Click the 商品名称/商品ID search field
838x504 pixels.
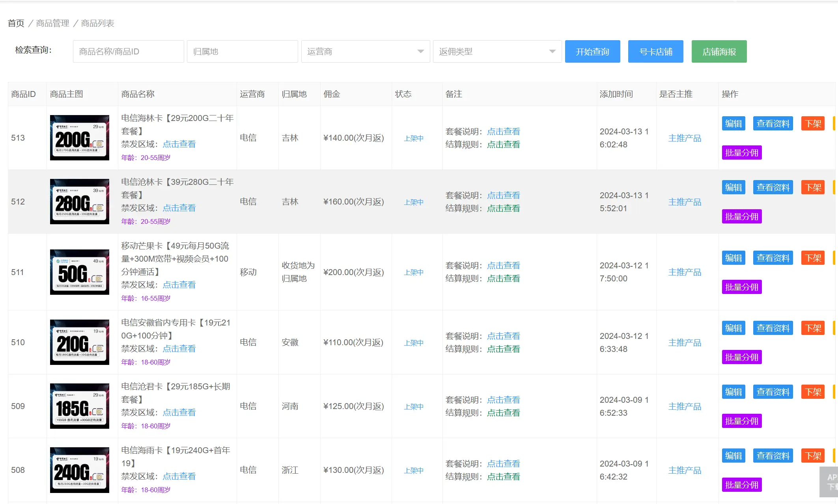(x=128, y=52)
